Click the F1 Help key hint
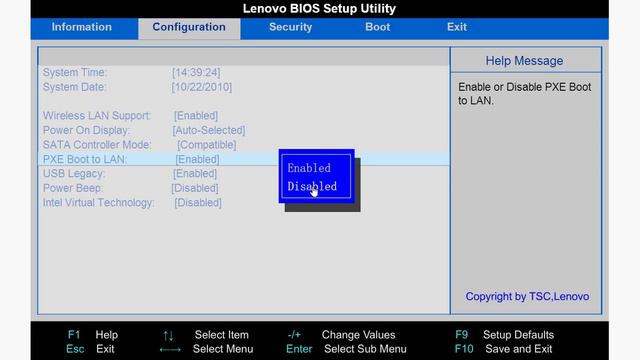The image size is (640, 360). [x=93, y=335]
